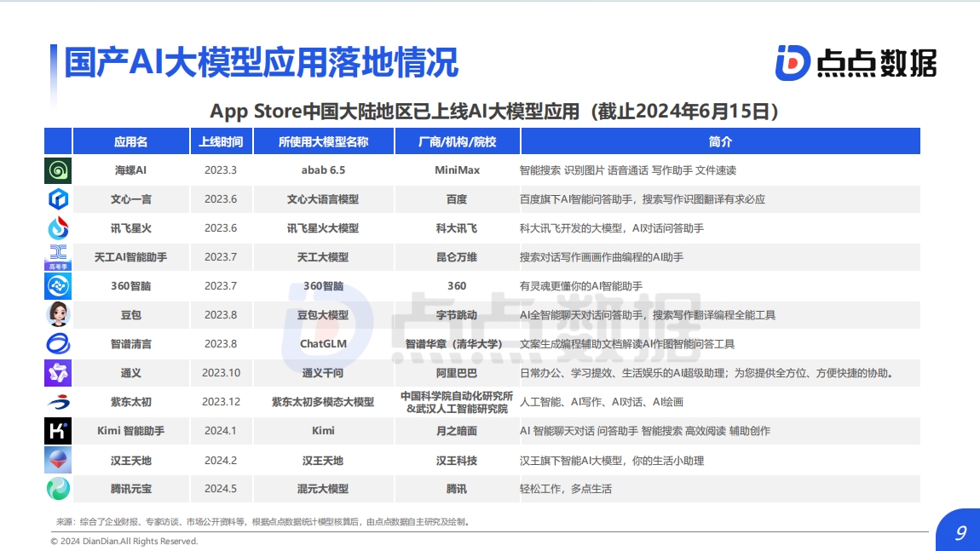Select the 豆包 app name cell
This screenshot has width=980, height=551.
coord(131,315)
